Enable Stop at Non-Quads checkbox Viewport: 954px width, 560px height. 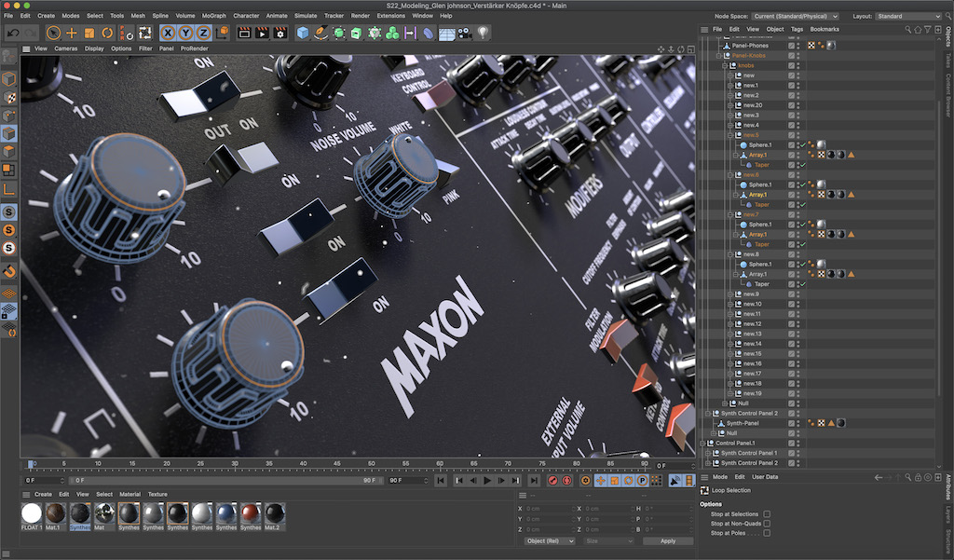click(767, 524)
